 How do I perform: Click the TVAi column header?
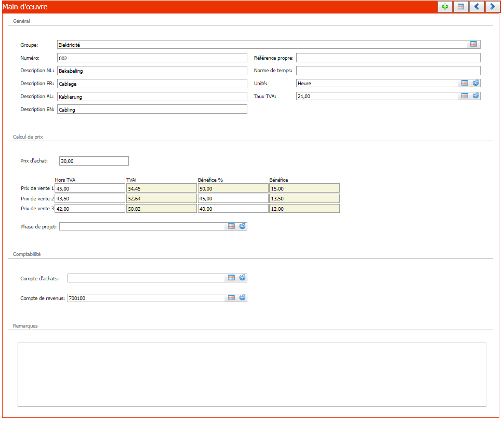[131, 180]
